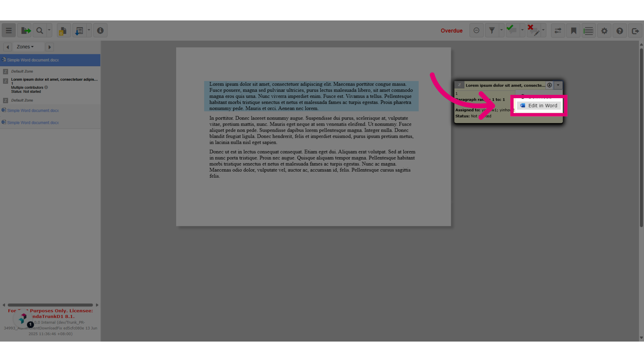Image resolution: width=644 pixels, height=362 pixels.
Task: Click the 'Status: Not started' text in sidebar
Action: coord(26,92)
